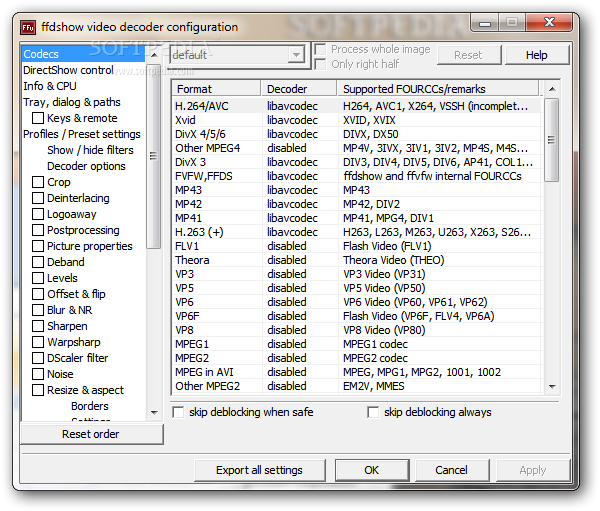600x511 pixels.
Task: Toggle the Warpsharp checkbox
Action: pos(38,342)
